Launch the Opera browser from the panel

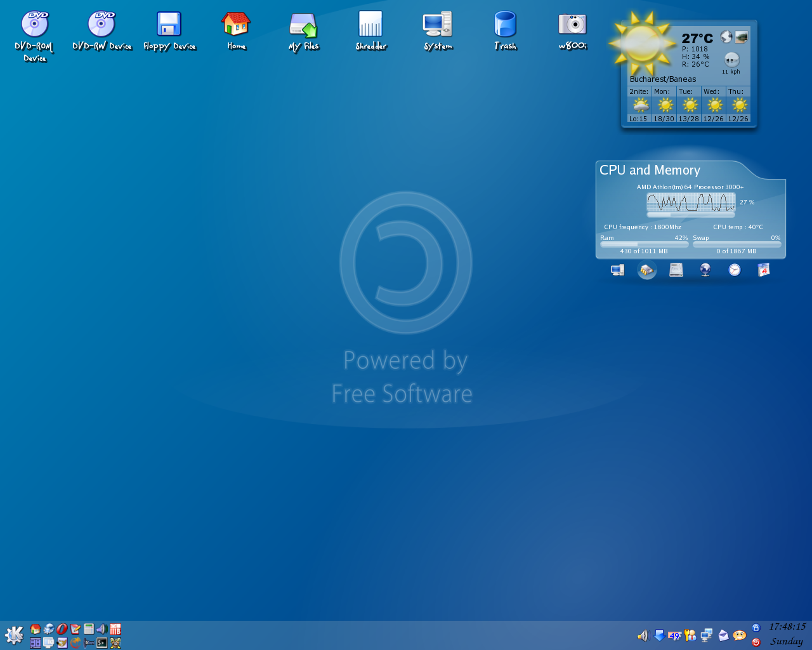click(x=62, y=629)
